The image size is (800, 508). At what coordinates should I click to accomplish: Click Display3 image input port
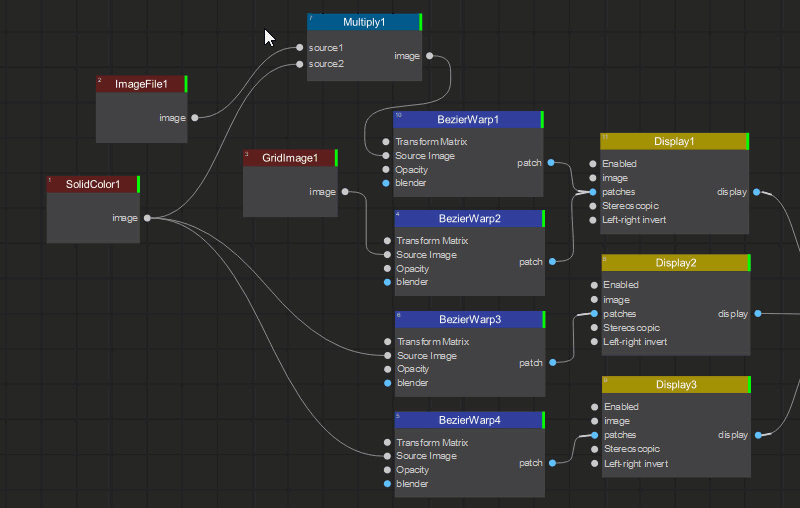click(x=594, y=421)
